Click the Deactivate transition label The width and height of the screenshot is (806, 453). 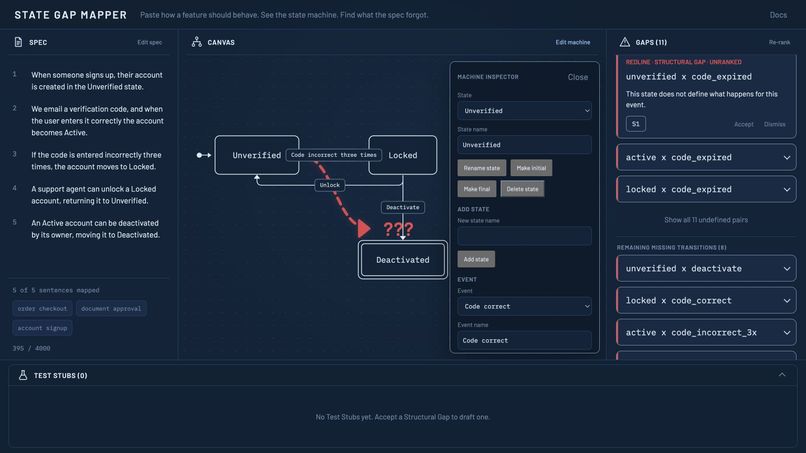402,207
